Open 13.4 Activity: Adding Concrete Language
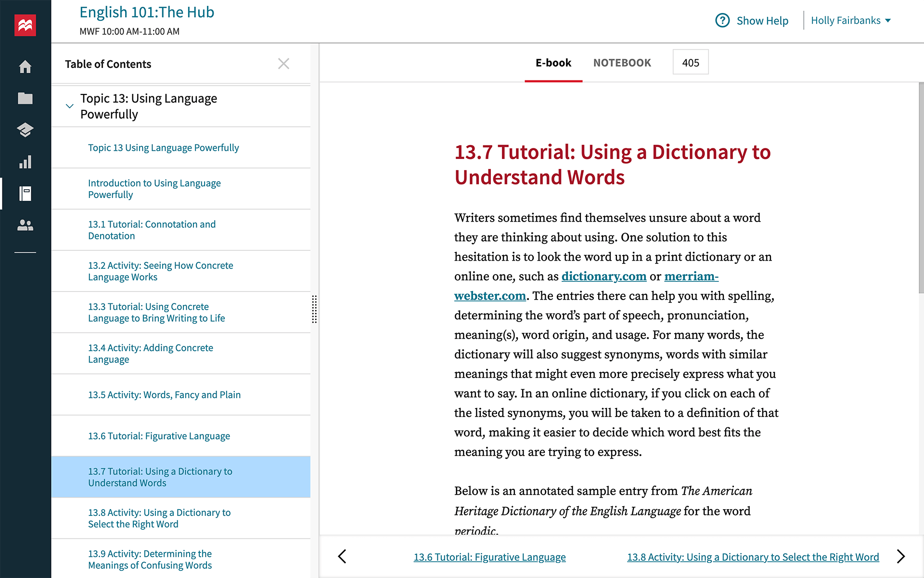 pos(180,354)
